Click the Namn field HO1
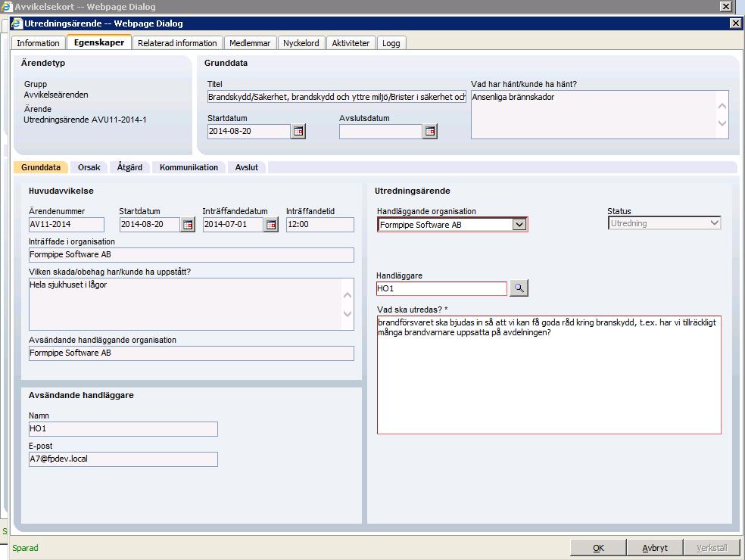 (x=123, y=428)
